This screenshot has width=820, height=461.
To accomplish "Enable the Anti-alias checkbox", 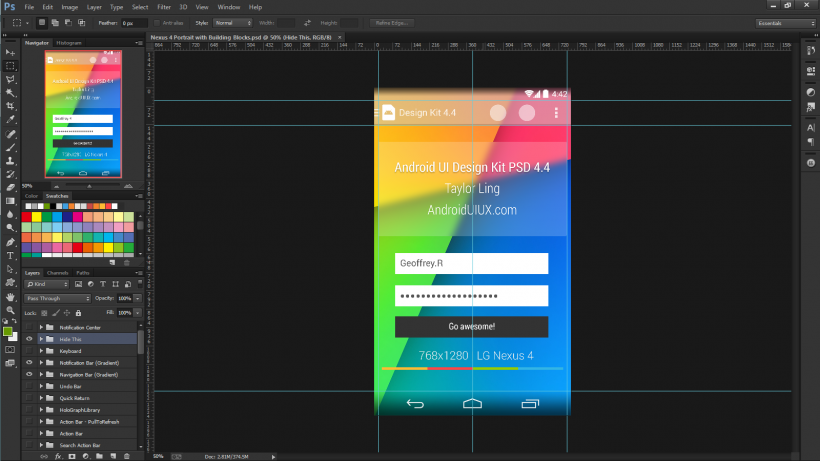I will pos(157,23).
